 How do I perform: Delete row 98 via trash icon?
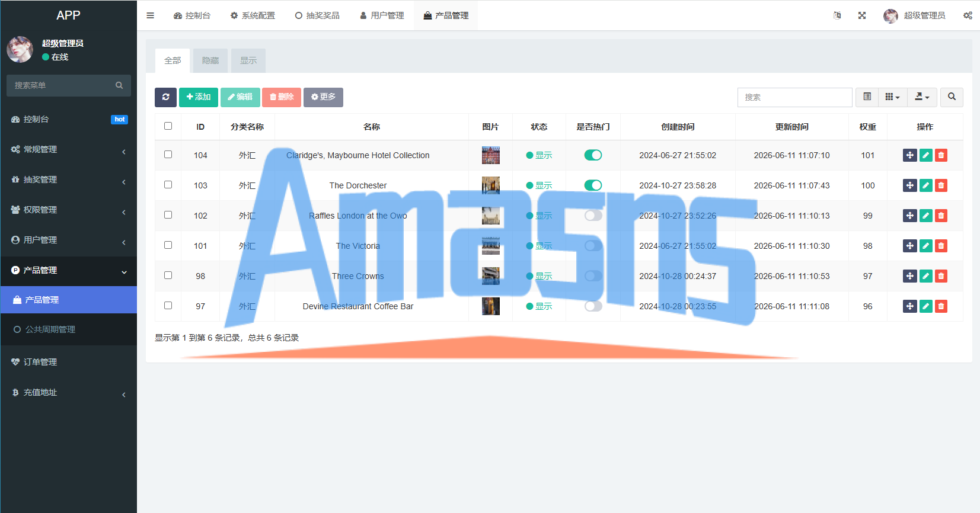click(941, 276)
